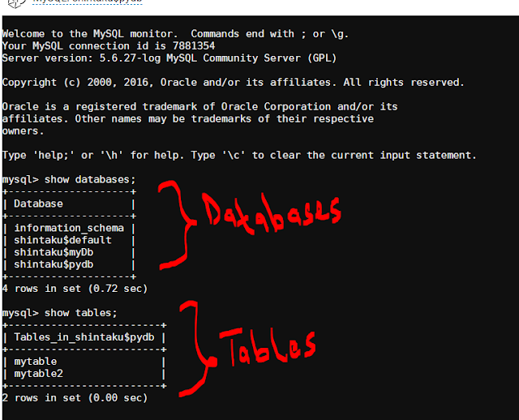Select the shintaku$pydb database row
519x420 pixels.
tap(69, 264)
